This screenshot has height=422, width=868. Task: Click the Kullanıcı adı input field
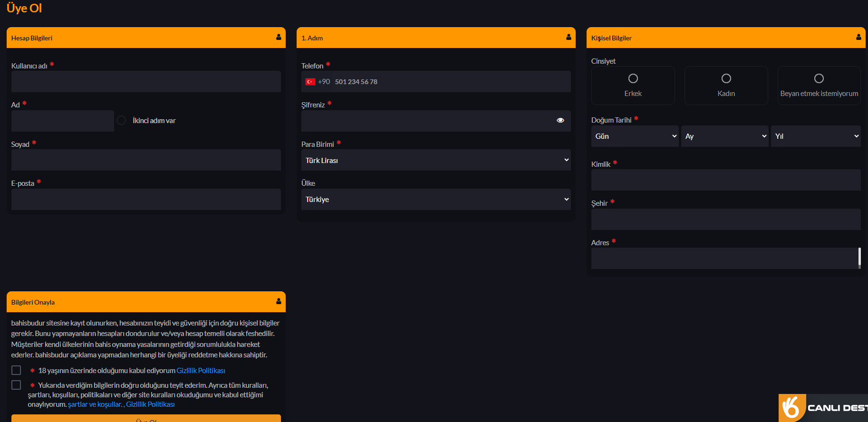pyautogui.click(x=146, y=82)
